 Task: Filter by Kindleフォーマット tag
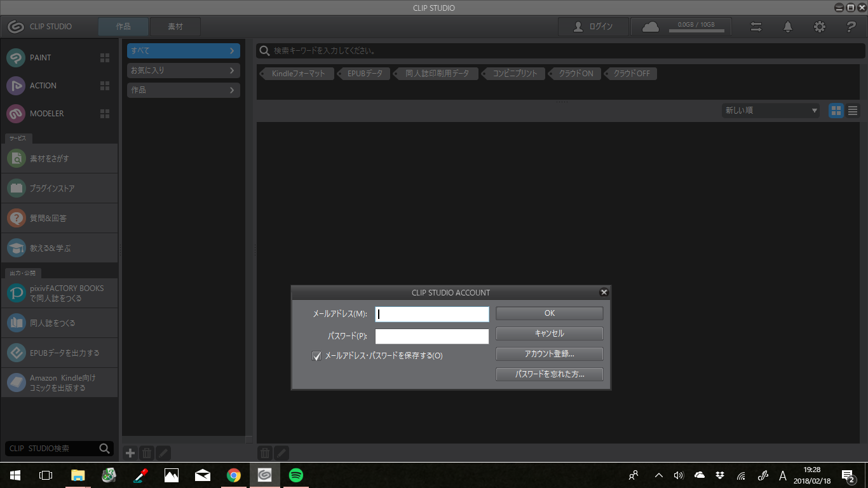pos(297,74)
